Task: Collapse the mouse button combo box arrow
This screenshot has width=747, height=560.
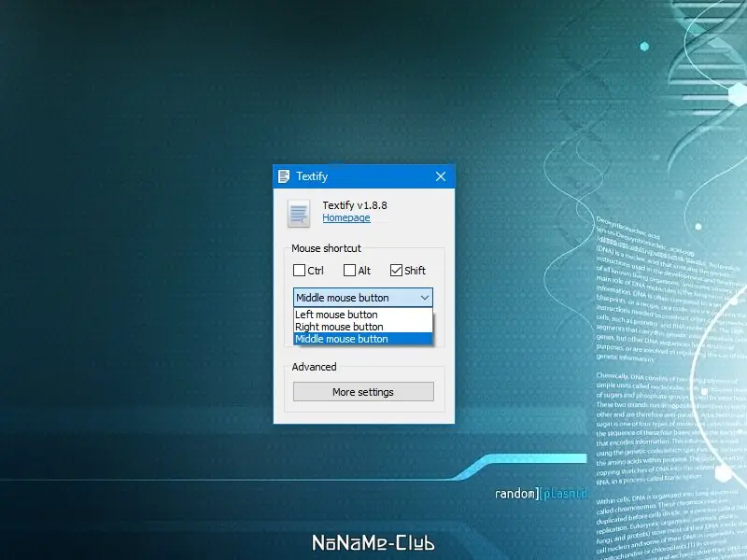Action: (425, 298)
